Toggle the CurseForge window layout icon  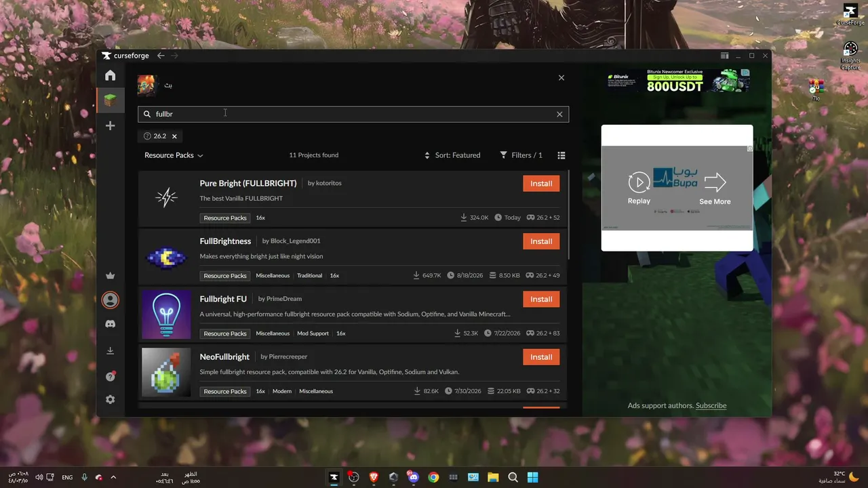725,56
